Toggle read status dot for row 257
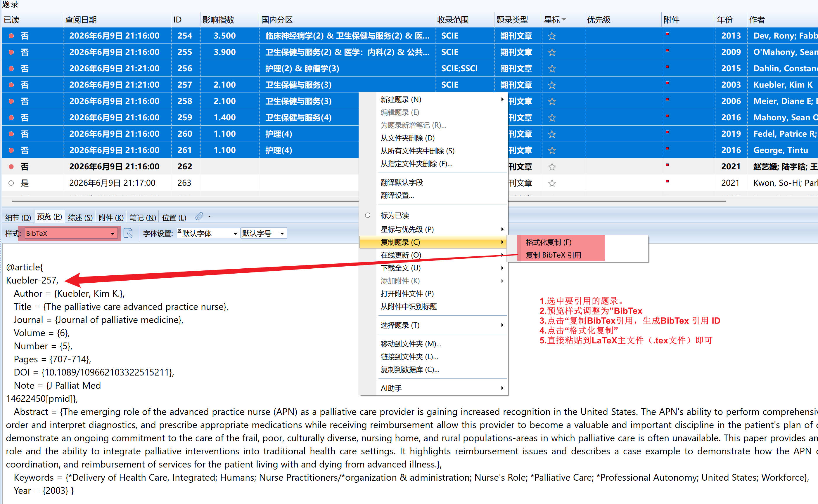This screenshot has width=818, height=504. tap(11, 85)
